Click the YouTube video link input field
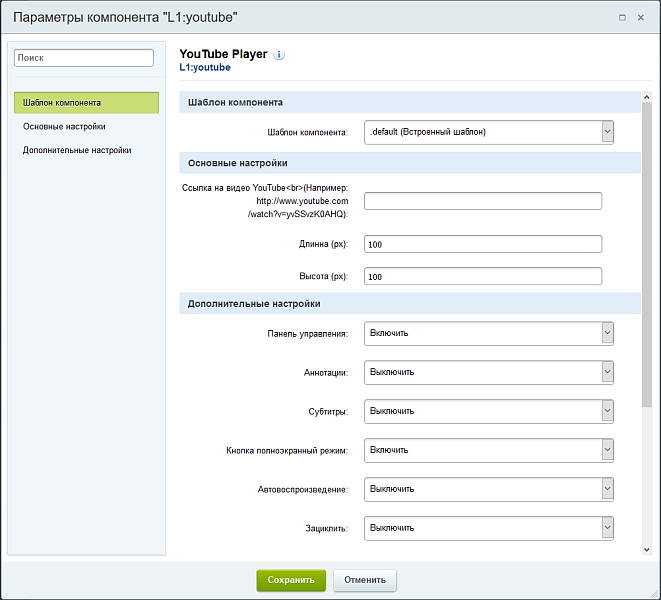Screen dimensions: 661x600 tap(482, 201)
